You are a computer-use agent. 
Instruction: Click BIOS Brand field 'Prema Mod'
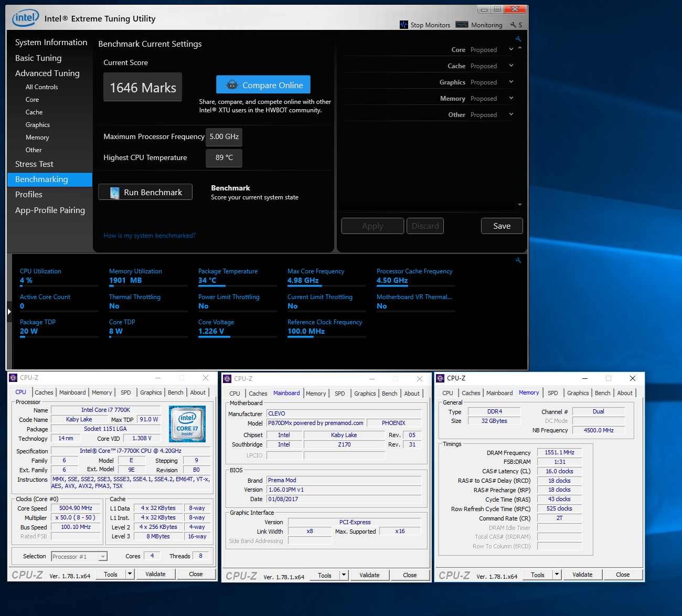tap(344, 480)
